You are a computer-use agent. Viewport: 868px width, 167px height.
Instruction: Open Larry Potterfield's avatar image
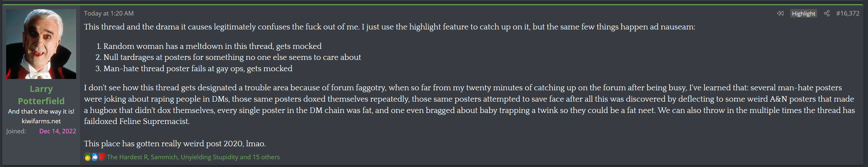pyautogui.click(x=41, y=44)
